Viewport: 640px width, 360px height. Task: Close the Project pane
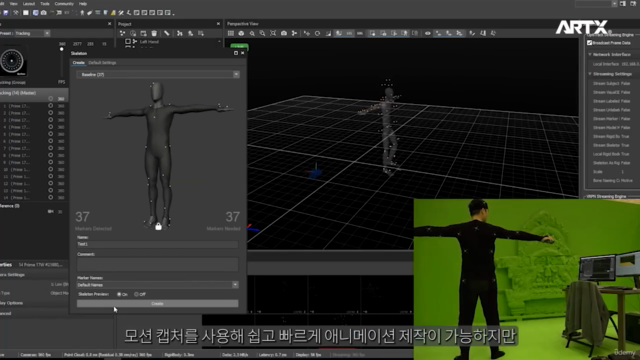[x=218, y=24]
